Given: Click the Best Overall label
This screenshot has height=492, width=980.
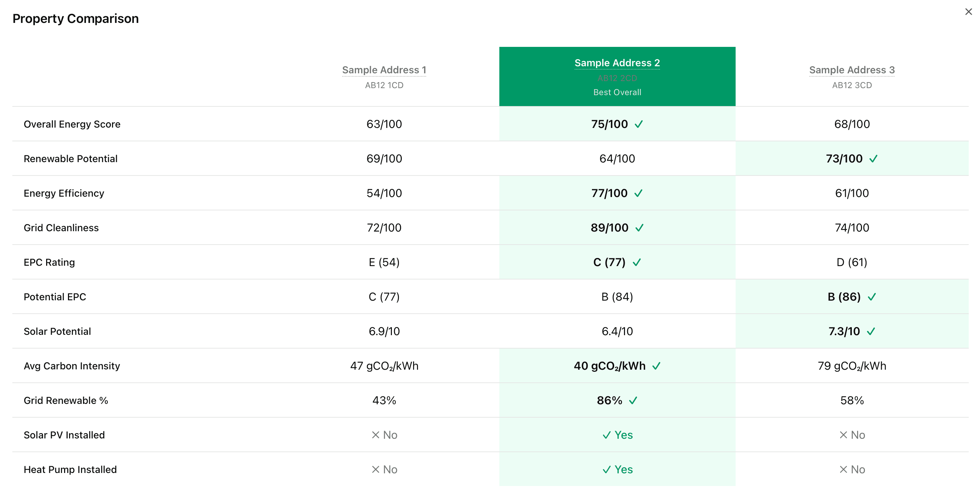Looking at the screenshot, I should (617, 93).
